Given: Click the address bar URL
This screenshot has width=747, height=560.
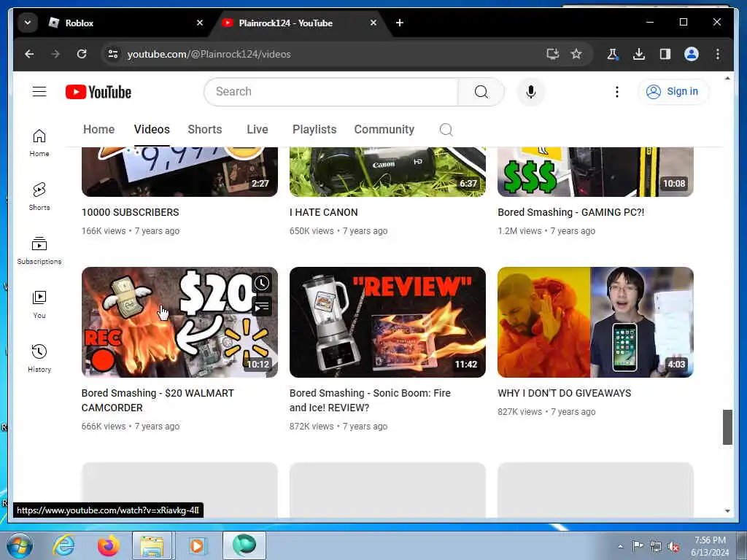Looking at the screenshot, I should [x=209, y=54].
